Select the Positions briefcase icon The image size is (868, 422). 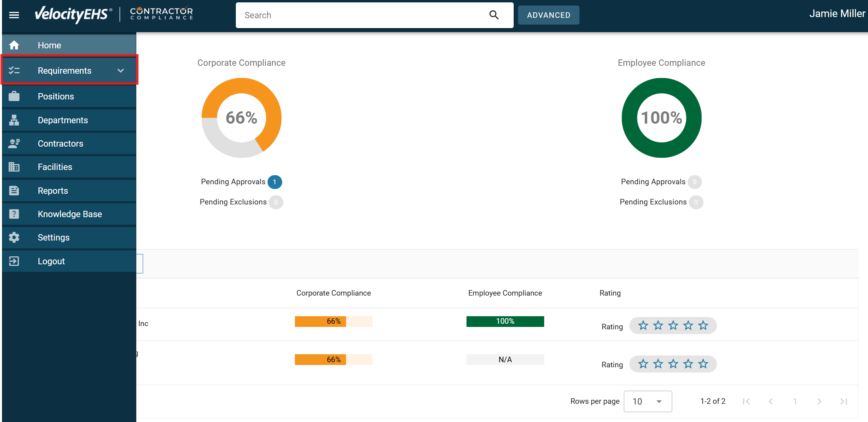pyautogui.click(x=14, y=96)
